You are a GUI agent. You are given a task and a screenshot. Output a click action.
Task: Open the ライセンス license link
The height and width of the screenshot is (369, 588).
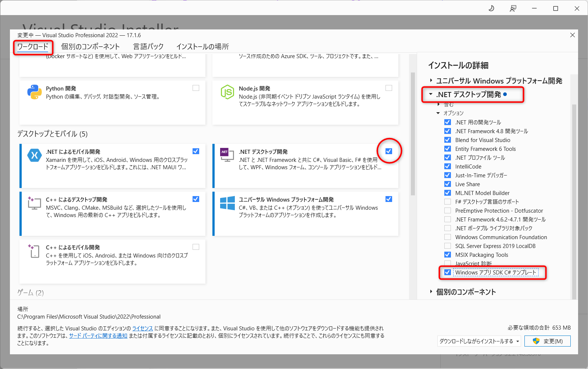click(143, 328)
